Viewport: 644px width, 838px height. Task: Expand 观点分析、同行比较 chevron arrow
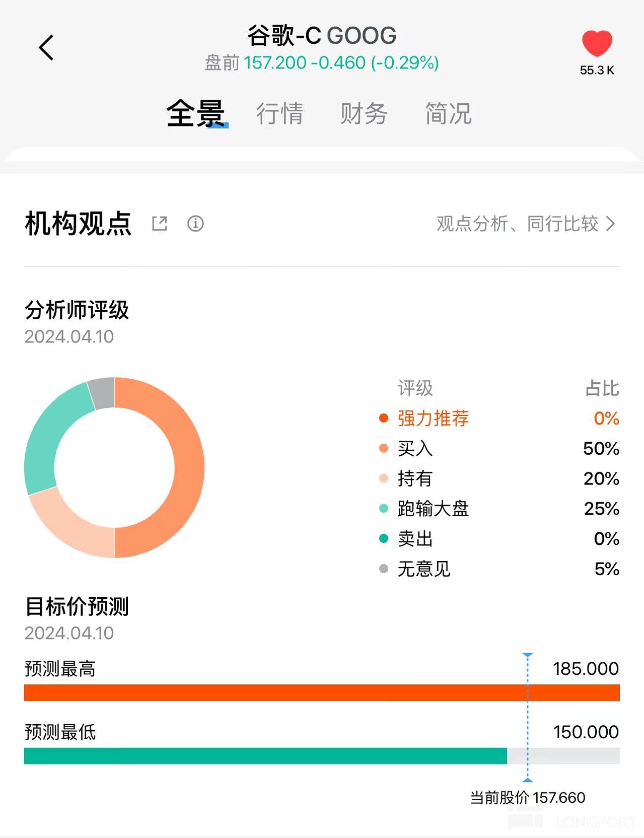pyautogui.click(x=611, y=224)
